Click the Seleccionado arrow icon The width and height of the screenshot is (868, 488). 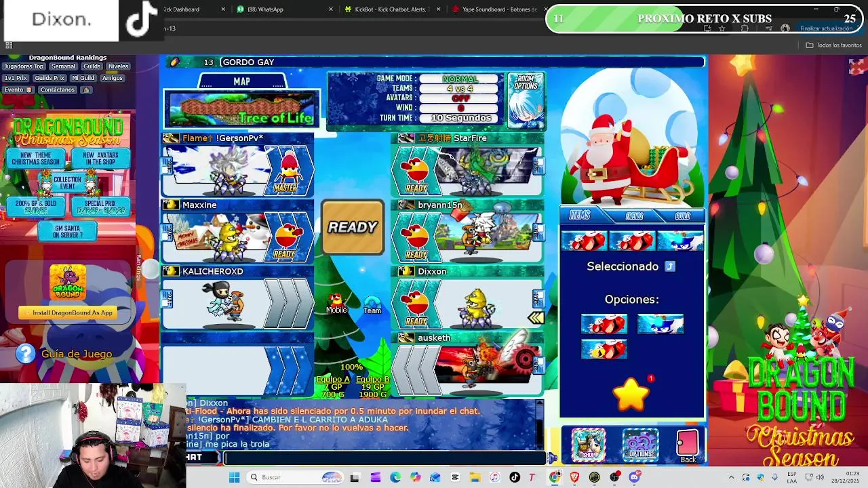[670, 266]
